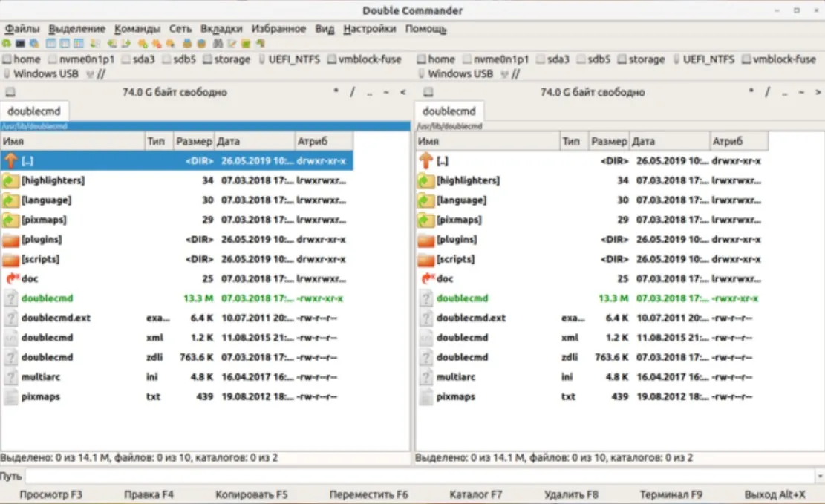Click the '~' home button in left panel

coord(386,92)
